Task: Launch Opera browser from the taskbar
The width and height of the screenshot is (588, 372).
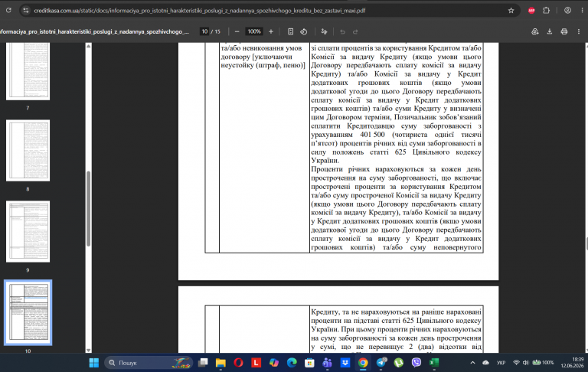Action: [x=238, y=363]
